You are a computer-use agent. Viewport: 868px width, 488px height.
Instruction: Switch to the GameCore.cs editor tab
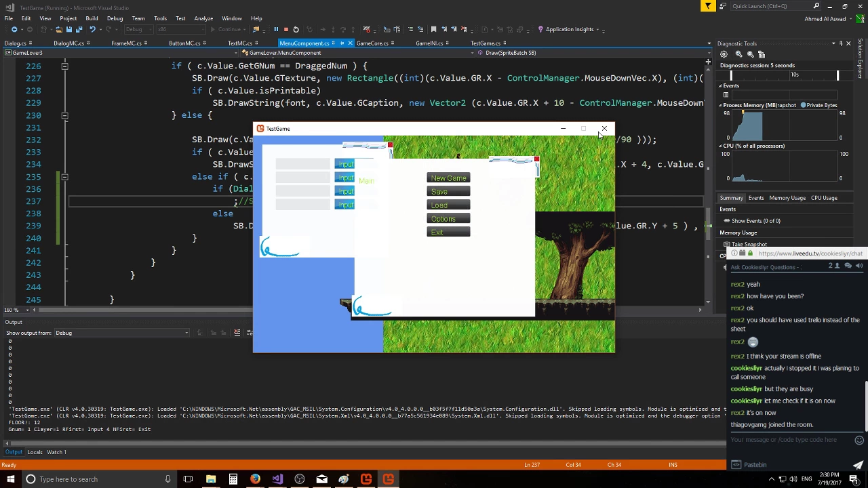click(372, 43)
